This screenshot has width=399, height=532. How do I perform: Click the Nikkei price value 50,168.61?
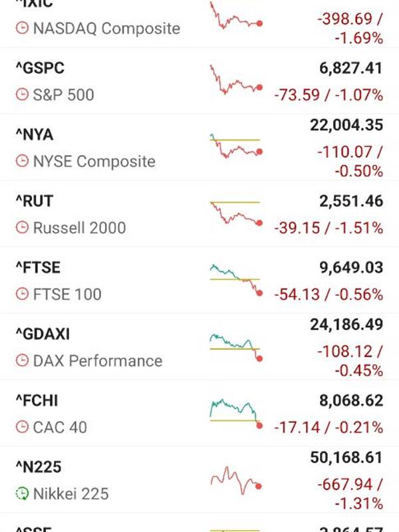pyautogui.click(x=346, y=458)
